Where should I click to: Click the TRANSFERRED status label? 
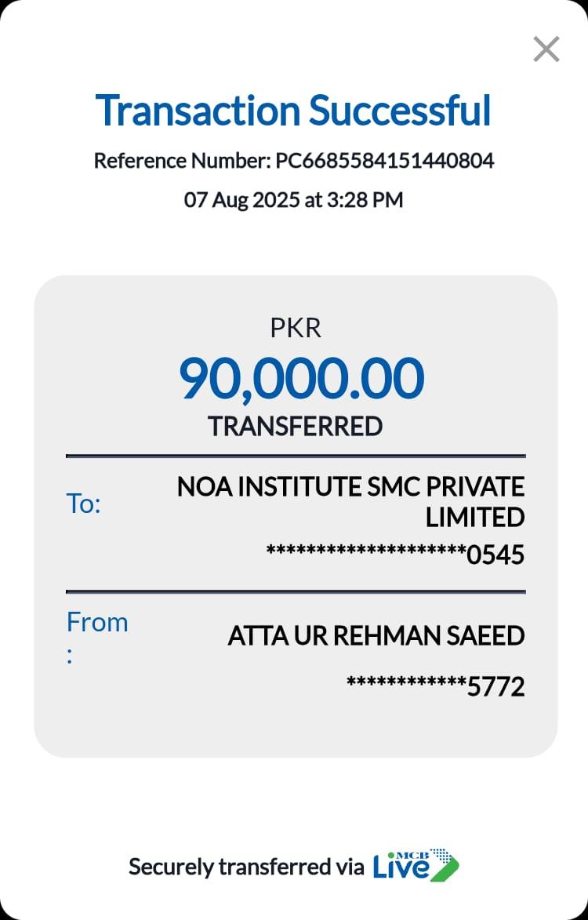tap(295, 426)
